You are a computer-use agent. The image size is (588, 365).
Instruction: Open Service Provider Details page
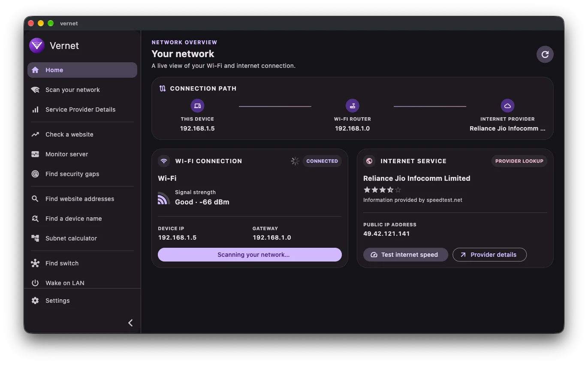[82, 109]
